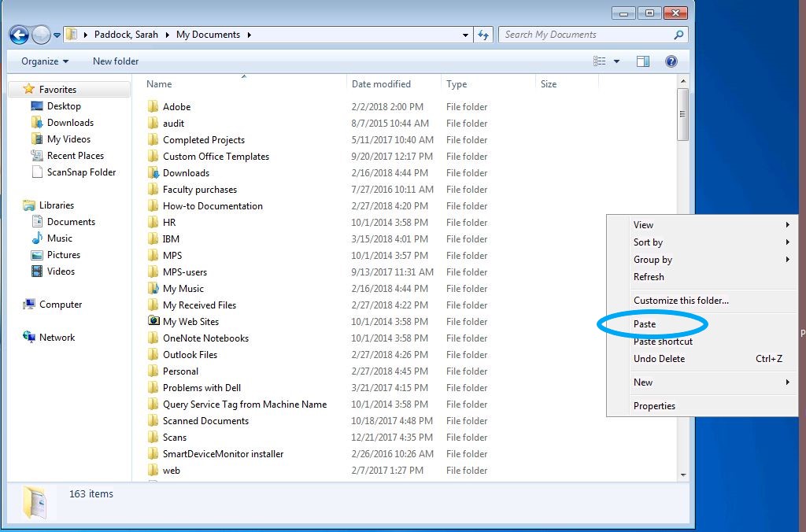Sort by the Date modified column header
Viewport: 806px width, 532px height.
coord(381,83)
